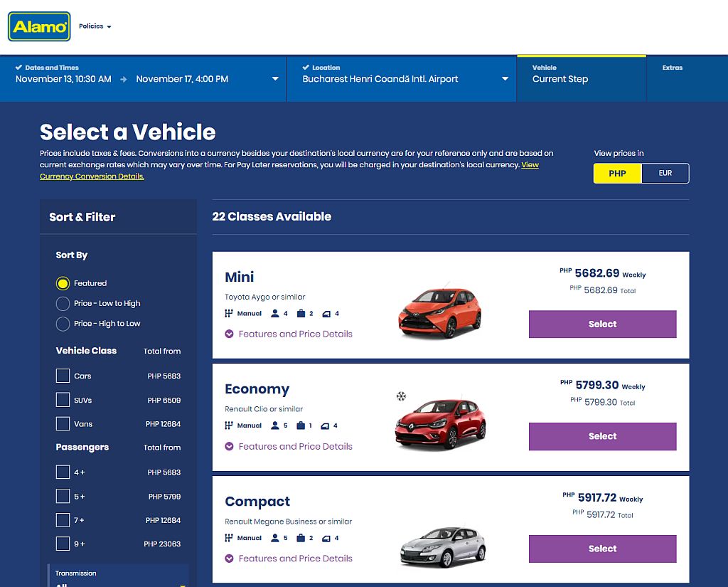Click the Mini class heading
The image size is (728, 587).
(239, 277)
